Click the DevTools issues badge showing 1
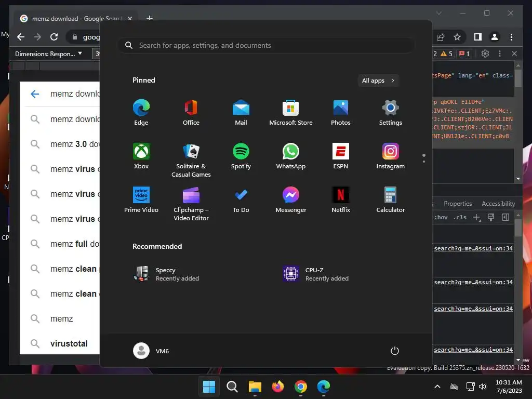 click(464, 54)
